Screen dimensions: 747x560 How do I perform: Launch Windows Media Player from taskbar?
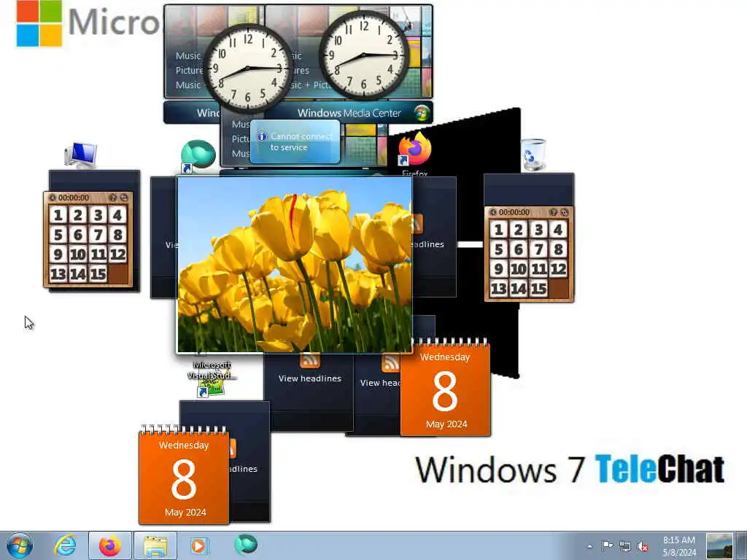[199, 545]
